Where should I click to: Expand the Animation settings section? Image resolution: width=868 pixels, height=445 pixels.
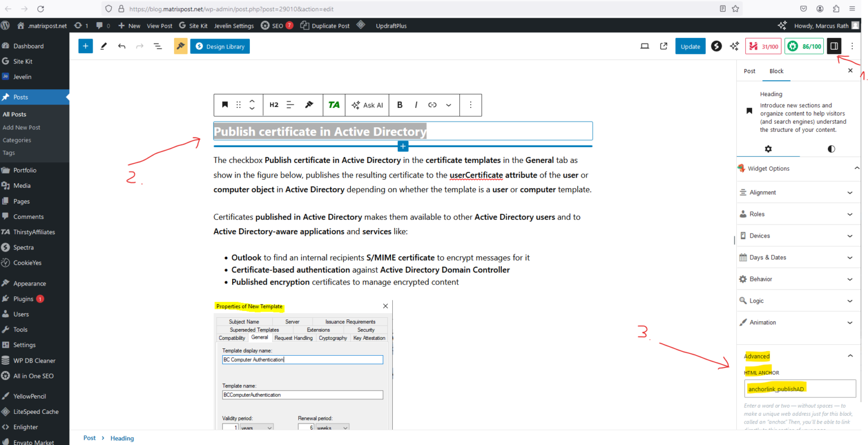pos(797,322)
